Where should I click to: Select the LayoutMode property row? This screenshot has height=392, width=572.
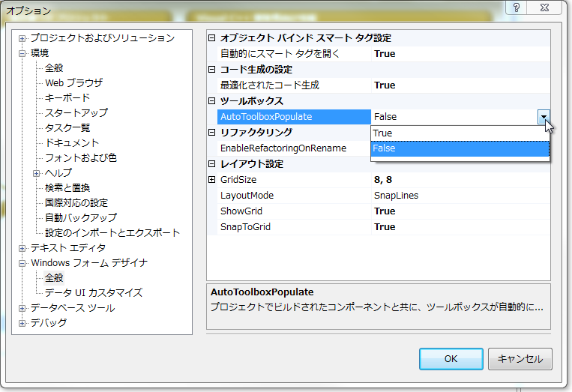[x=247, y=196]
